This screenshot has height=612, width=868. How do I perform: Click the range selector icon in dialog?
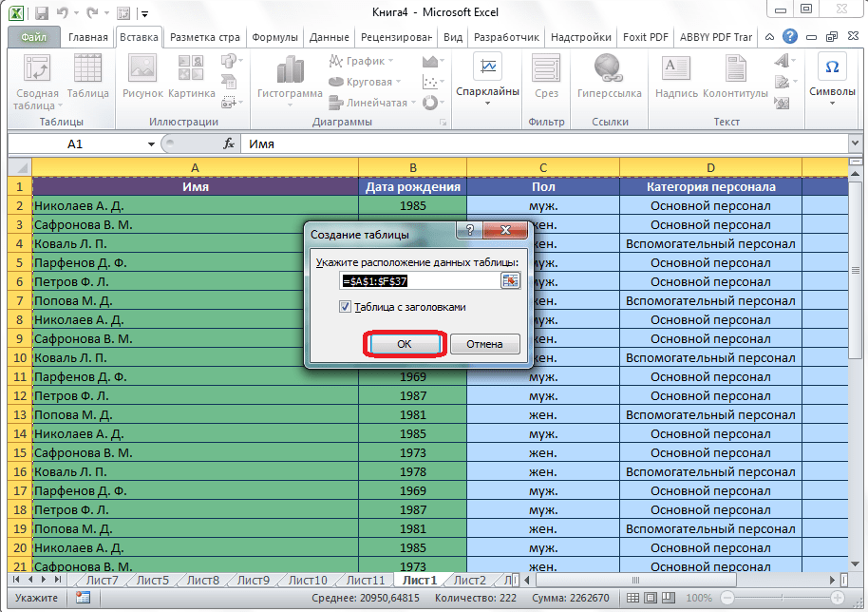(511, 280)
